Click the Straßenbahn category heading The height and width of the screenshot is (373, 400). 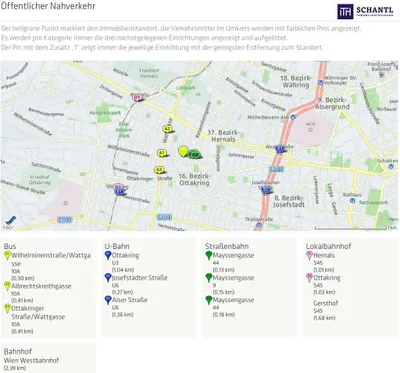tap(227, 246)
